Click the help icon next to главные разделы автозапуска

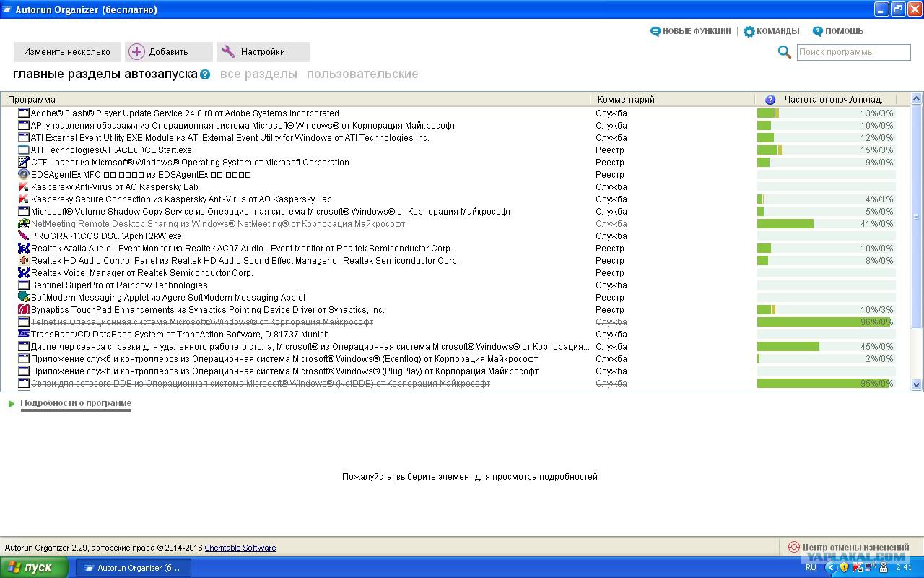click(205, 74)
